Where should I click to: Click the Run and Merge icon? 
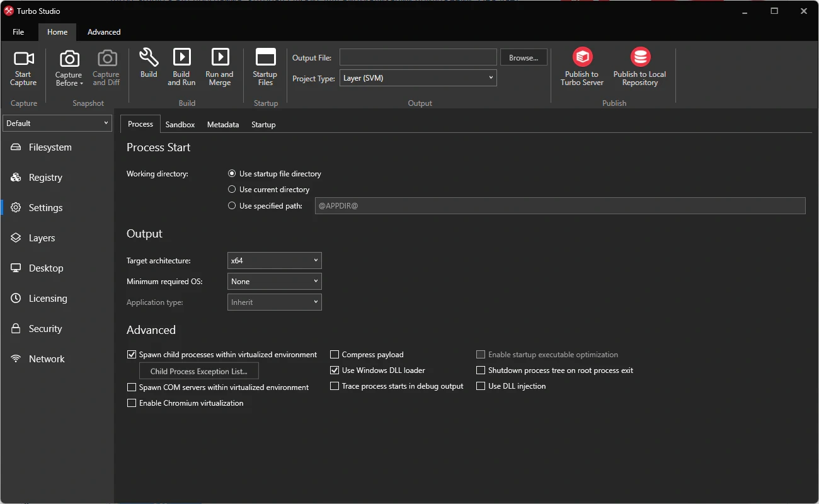pos(220,58)
